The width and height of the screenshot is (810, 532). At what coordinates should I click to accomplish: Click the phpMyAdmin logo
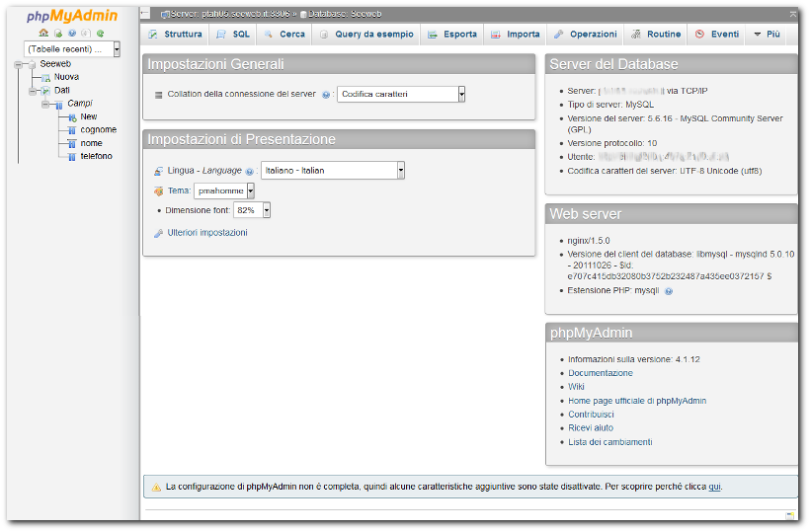click(x=72, y=16)
